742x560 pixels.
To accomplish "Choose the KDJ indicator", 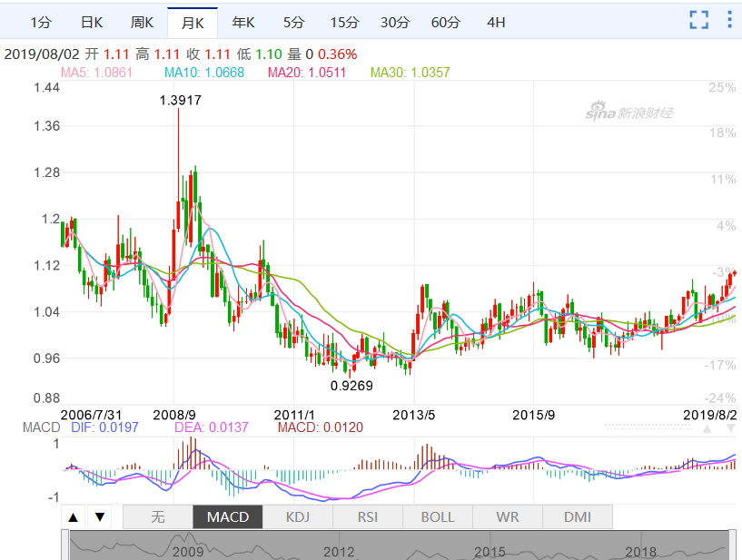I will [x=298, y=517].
